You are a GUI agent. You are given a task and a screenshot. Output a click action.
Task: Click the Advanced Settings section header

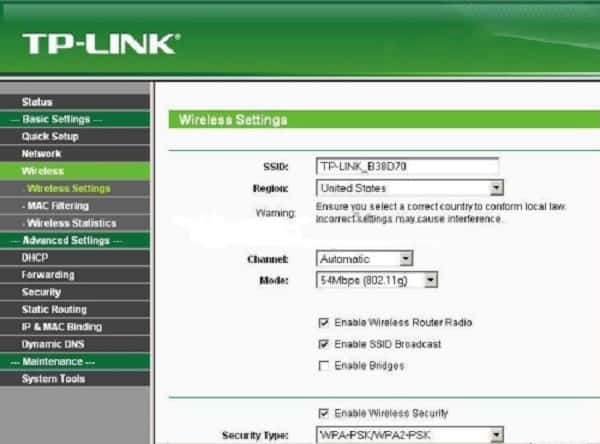[75, 240]
